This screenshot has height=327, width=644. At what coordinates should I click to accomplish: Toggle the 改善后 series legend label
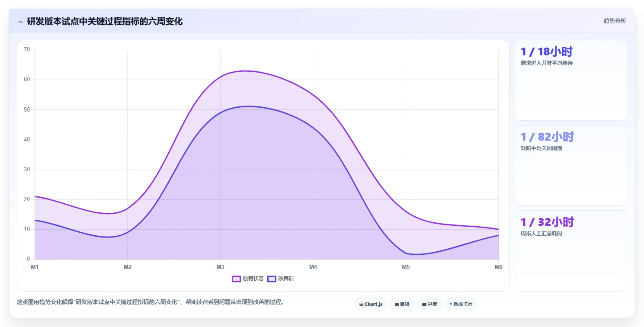(286, 279)
